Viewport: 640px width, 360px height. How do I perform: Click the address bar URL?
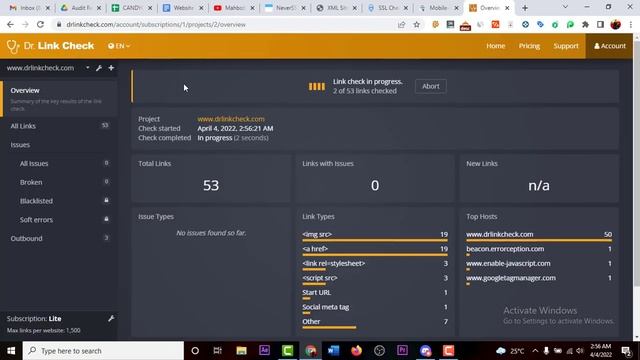156,24
